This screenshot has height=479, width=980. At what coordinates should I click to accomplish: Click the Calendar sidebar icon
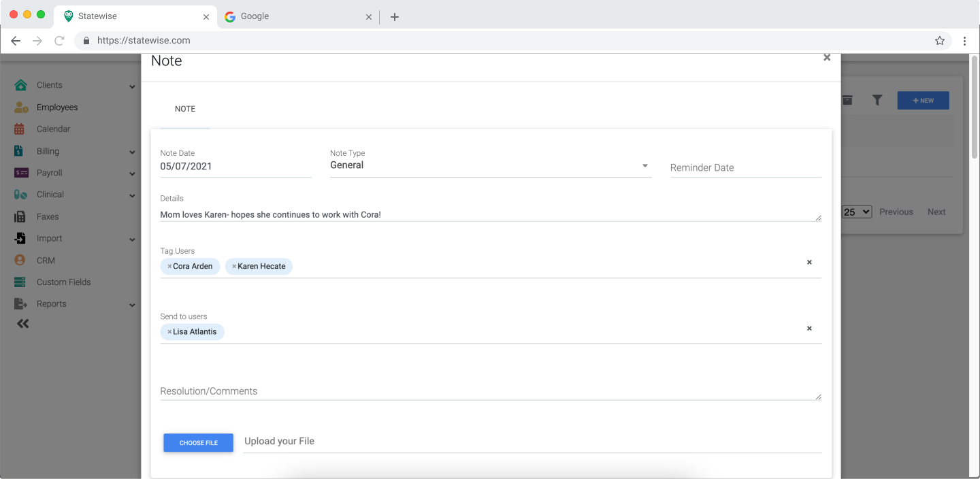click(x=20, y=129)
